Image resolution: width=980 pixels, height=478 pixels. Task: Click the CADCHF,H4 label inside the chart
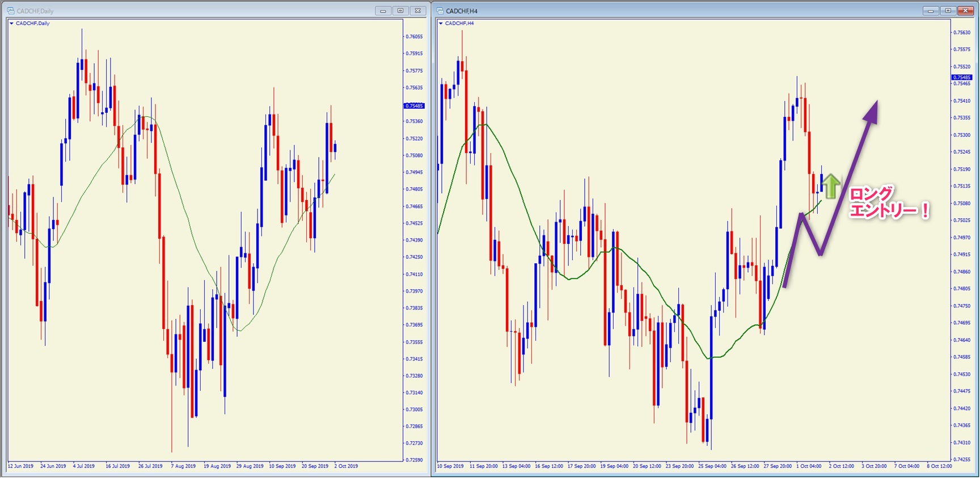459,23
